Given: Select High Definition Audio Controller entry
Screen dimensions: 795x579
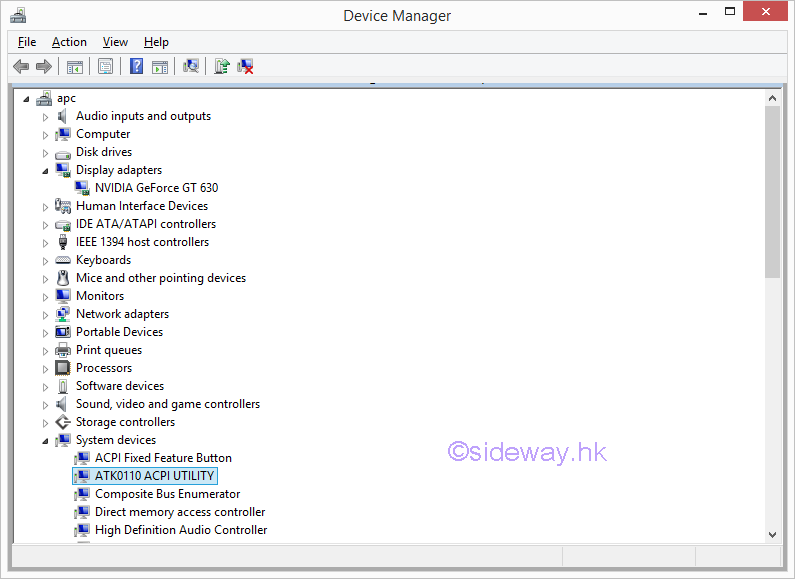Looking at the screenshot, I should [x=180, y=530].
